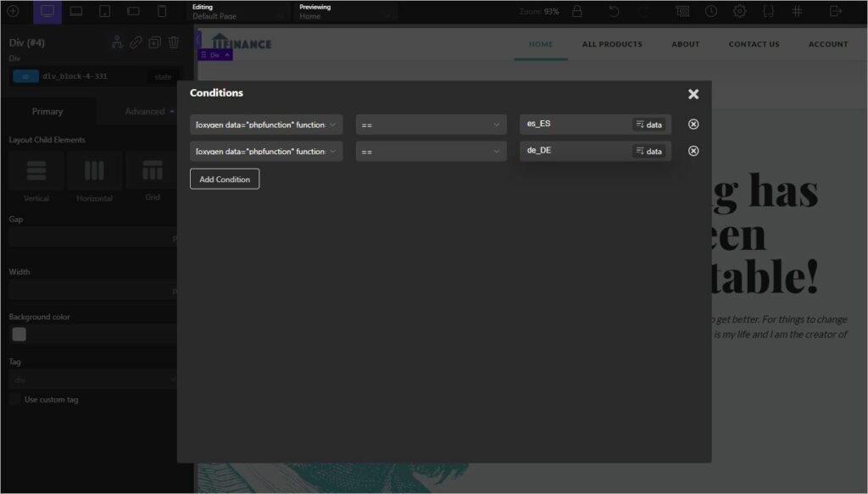868x494 pixels.
Task: Open data picker for de_DE value
Action: click(x=649, y=151)
